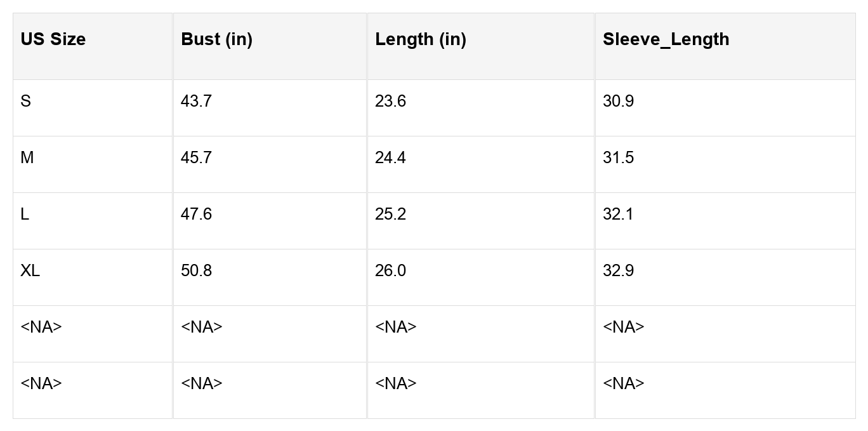Select the Sleeve_Length column header

tap(666, 39)
